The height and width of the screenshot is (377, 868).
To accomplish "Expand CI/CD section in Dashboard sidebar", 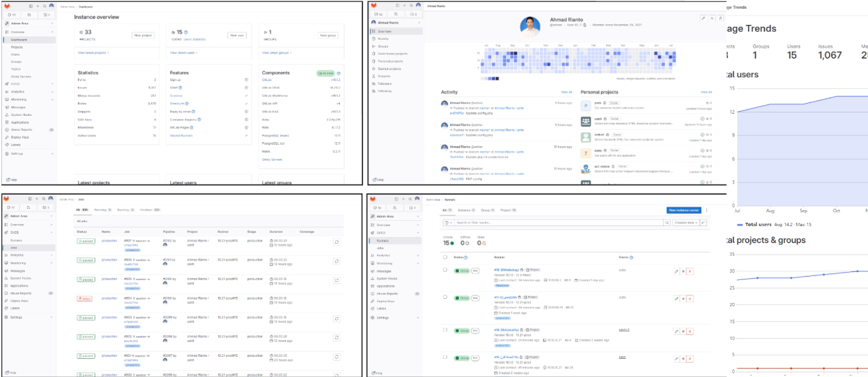I will (x=52, y=83).
